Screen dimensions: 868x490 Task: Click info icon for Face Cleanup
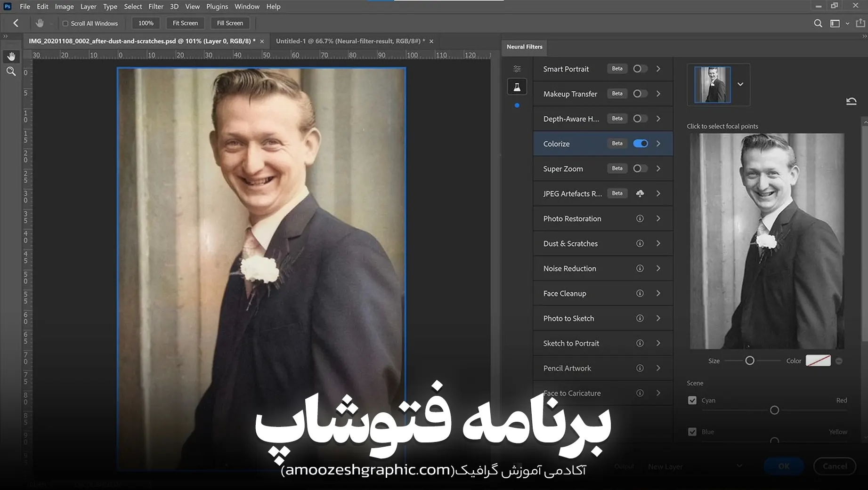[640, 293]
